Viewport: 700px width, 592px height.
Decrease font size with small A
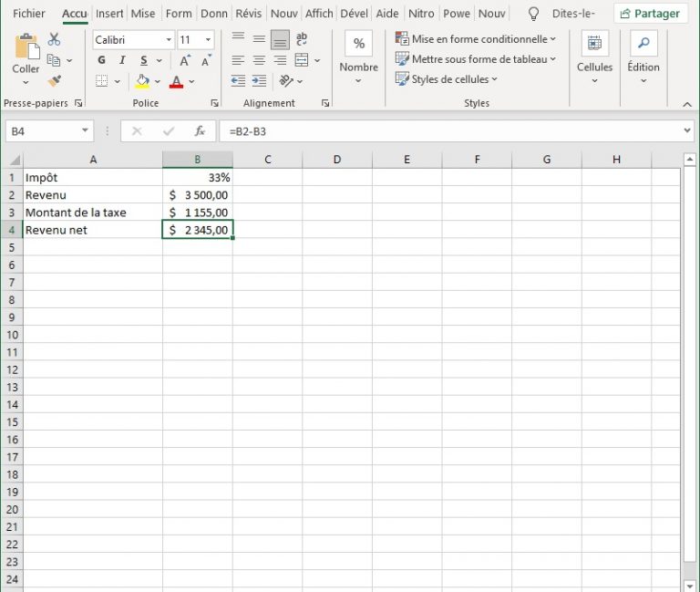pos(206,60)
